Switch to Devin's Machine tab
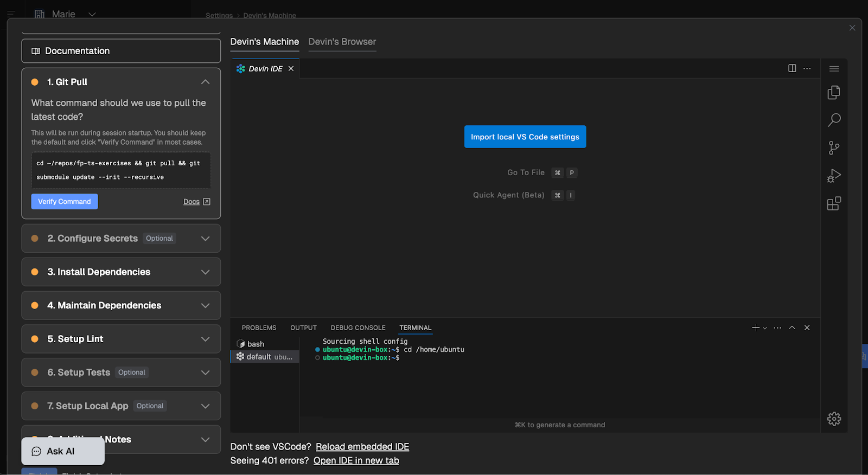Viewport: 868px width, 475px height. tap(265, 42)
